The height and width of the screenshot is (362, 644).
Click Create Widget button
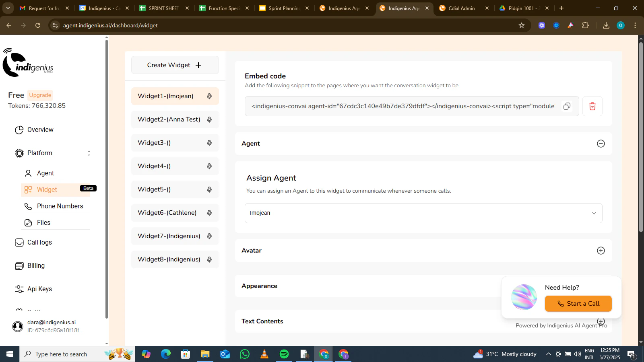click(x=175, y=65)
